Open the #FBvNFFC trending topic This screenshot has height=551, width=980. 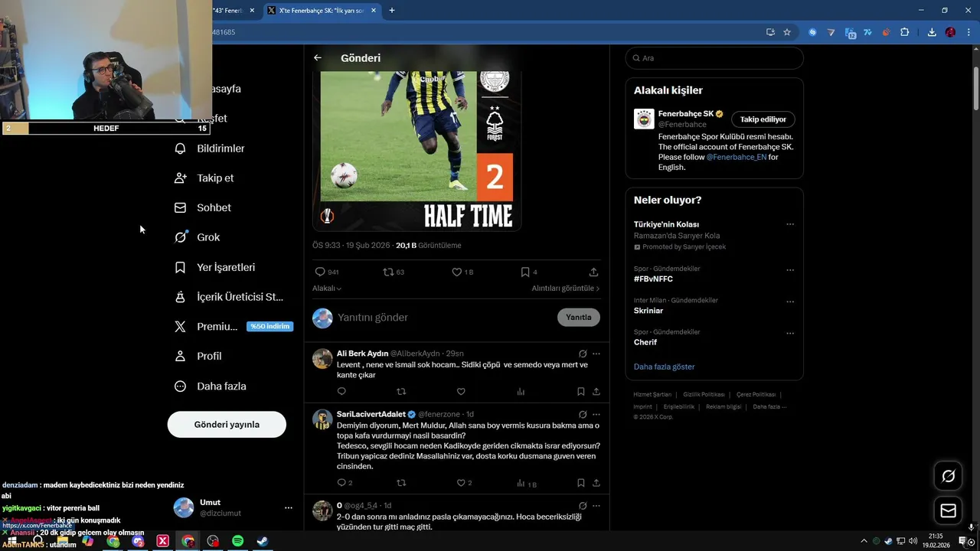[653, 279]
